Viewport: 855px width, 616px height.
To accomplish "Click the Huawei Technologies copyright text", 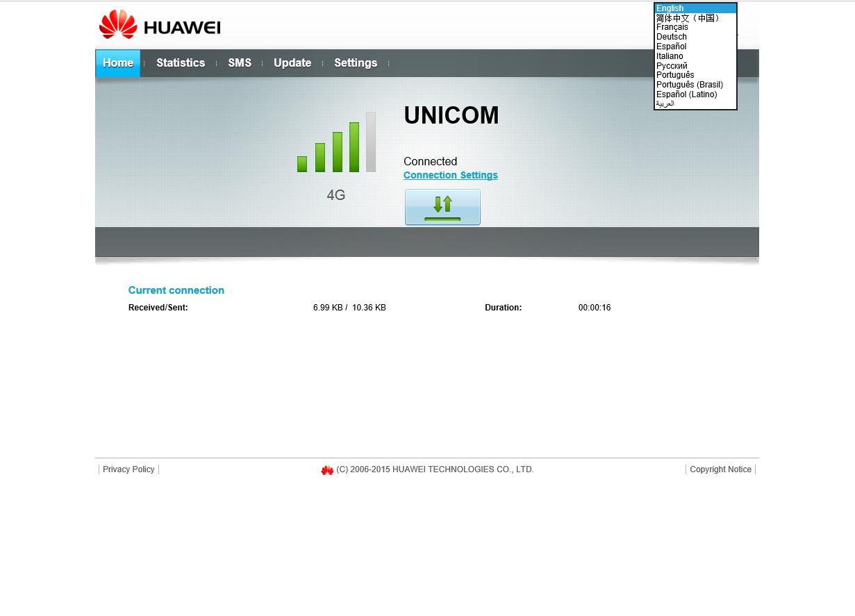I will point(435,469).
